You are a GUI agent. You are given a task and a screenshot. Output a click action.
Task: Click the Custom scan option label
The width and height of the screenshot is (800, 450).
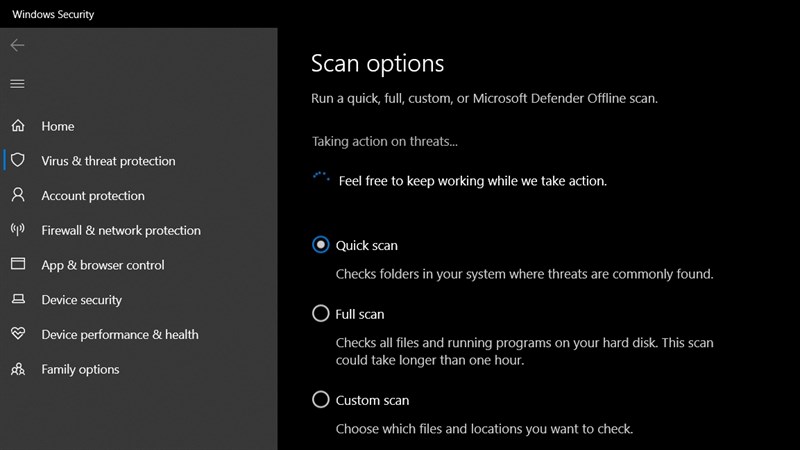pyautogui.click(x=372, y=400)
